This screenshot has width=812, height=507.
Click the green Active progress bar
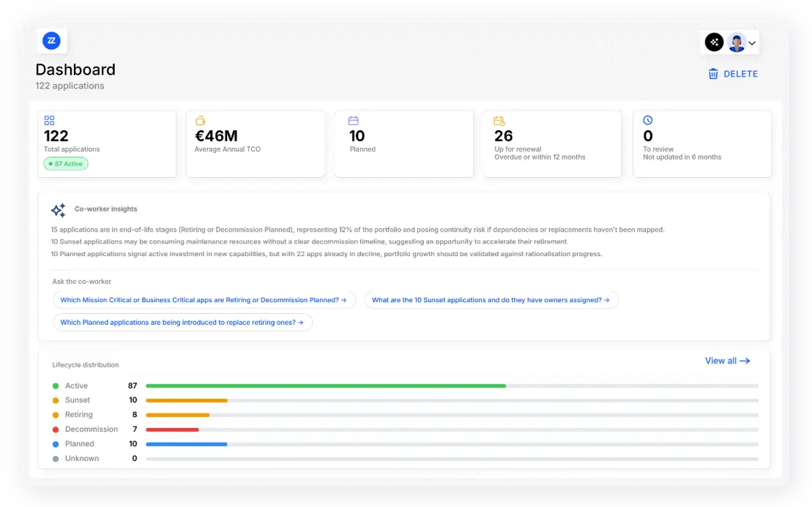point(326,386)
